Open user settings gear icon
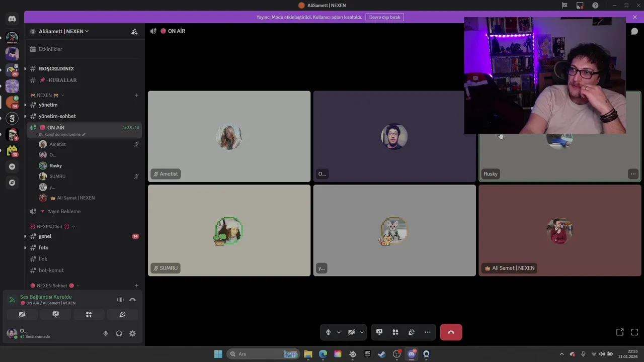Image resolution: width=644 pixels, height=362 pixels. [132, 333]
